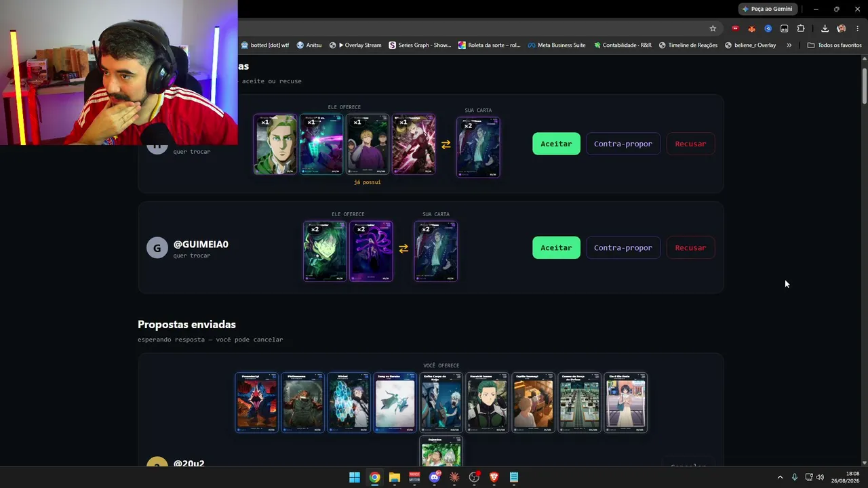The image size is (868, 488).
Task: Open the botted [dot] wtf bookmark
Action: (265, 45)
